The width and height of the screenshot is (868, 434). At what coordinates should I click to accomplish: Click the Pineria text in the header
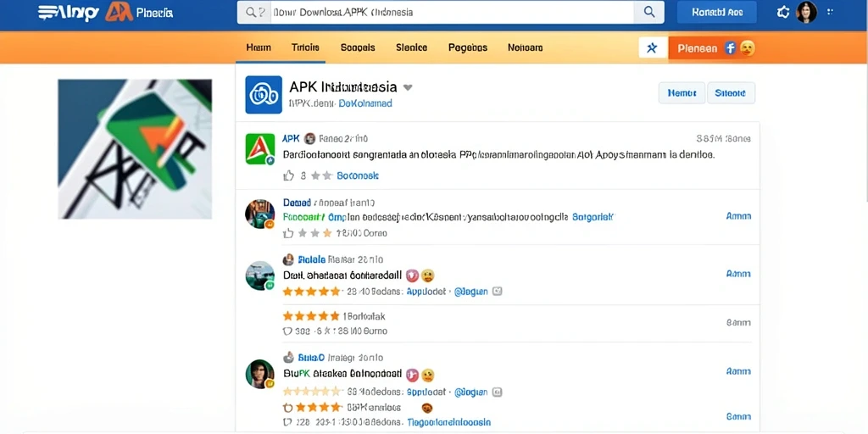tap(154, 12)
